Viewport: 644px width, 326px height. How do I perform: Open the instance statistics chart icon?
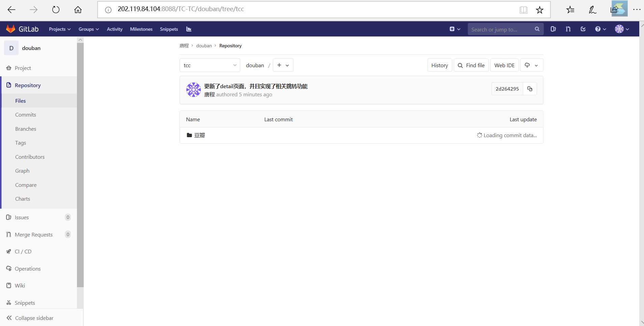(x=189, y=29)
